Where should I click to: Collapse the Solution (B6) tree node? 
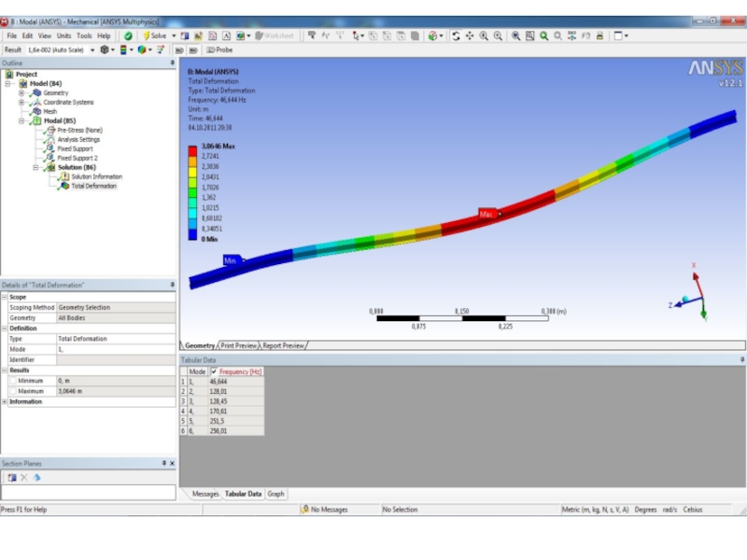[35, 168]
